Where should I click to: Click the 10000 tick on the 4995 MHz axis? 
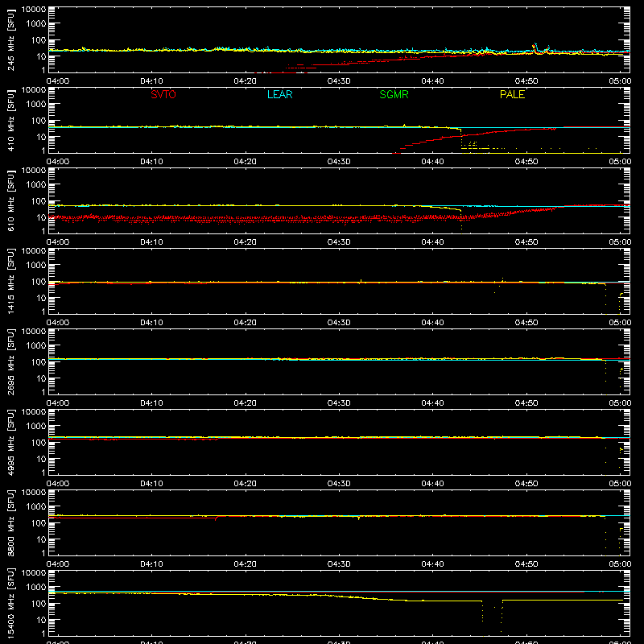point(34,412)
